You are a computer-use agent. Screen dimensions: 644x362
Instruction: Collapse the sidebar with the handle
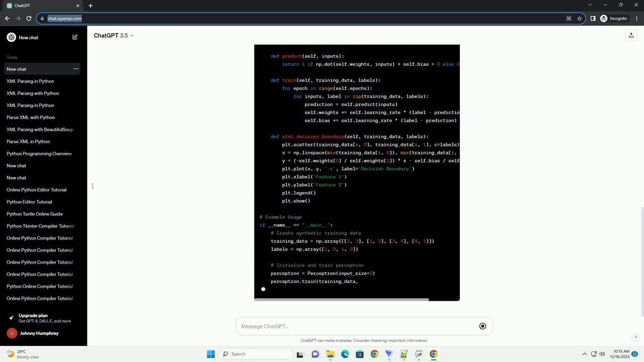[93, 186]
